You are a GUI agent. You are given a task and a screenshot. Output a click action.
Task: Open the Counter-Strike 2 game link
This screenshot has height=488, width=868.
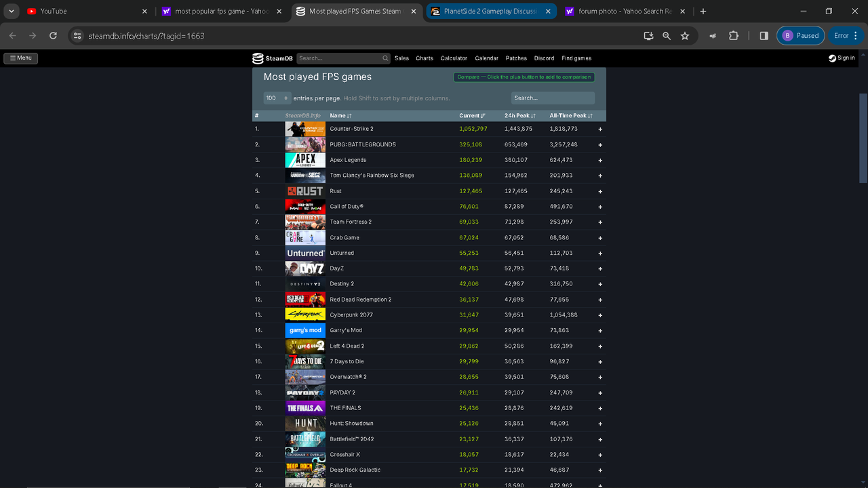point(351,129)
